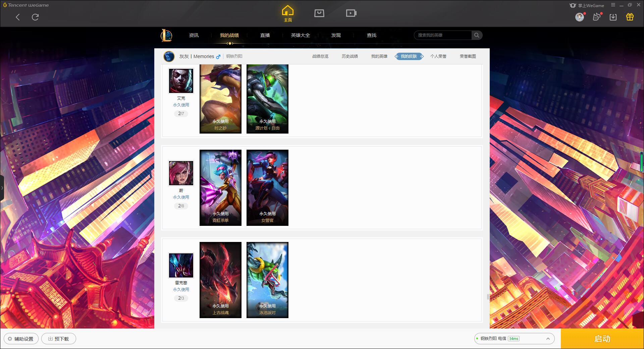Click the 永久使用 label under 雷克塞
Viewport: 644px width, 349px height.
pos(181,290)
